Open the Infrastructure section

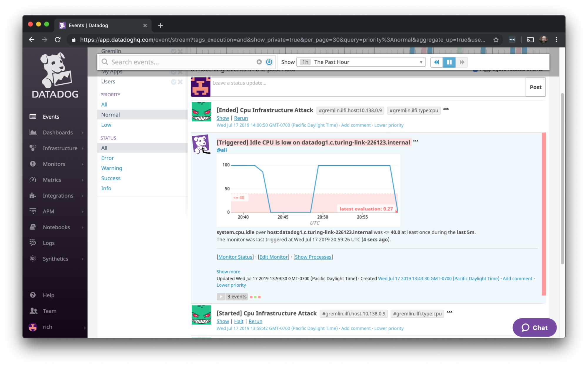point(60,148)
